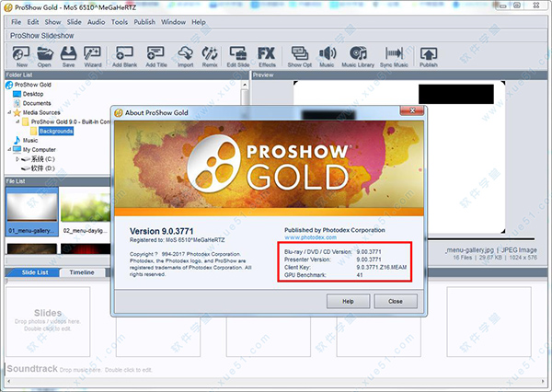
Task: Open the Music Library toolbar icon
Action: 358,56
